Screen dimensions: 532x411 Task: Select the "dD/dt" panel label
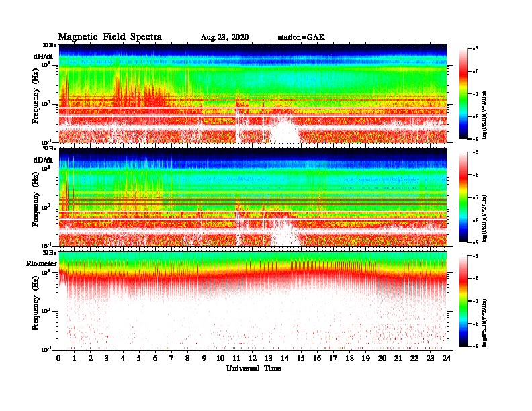(43, 160)
